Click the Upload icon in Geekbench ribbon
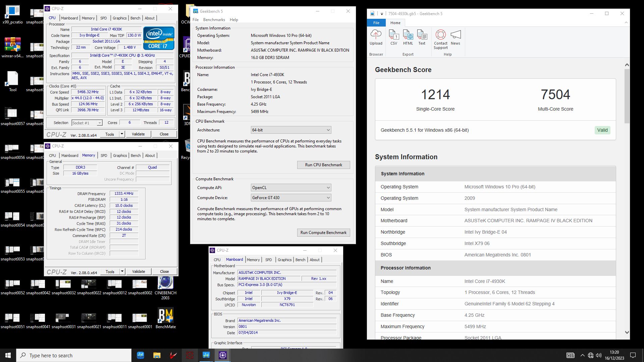644x362 pixels. [x=376, y=37]
